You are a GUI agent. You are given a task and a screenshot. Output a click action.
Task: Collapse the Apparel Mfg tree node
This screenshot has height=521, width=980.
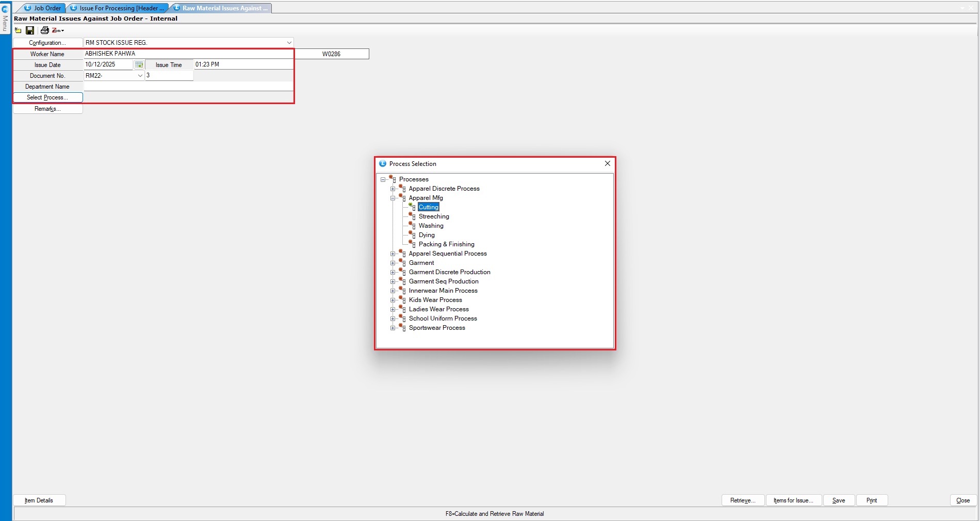tap(393, 198)
